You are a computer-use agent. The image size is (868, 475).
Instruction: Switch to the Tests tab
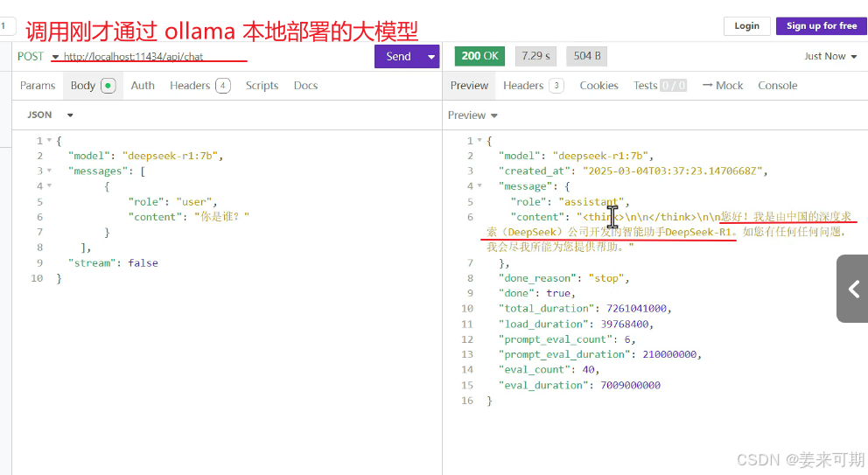pyautogui.click(x=660, y=86)
